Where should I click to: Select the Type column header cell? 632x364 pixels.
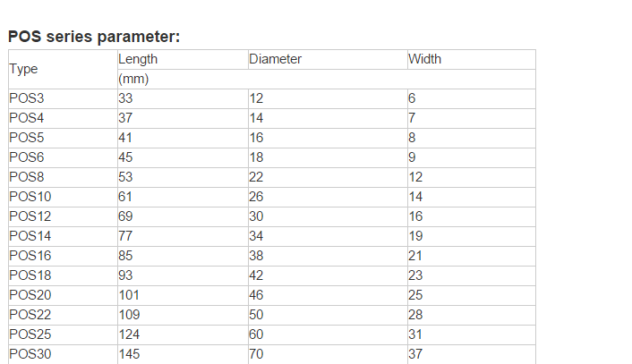(x=63, y=69)
